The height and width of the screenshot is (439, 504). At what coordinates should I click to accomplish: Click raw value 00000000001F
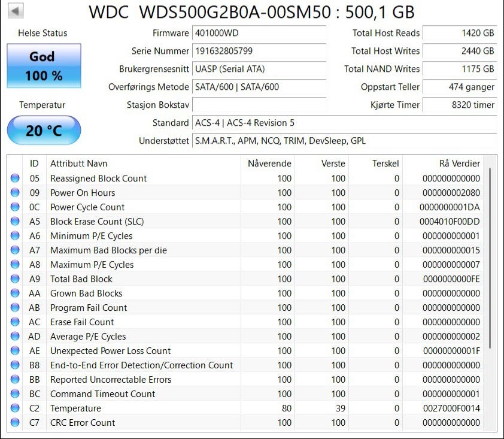pyautogui.click(x=451, y=350)
